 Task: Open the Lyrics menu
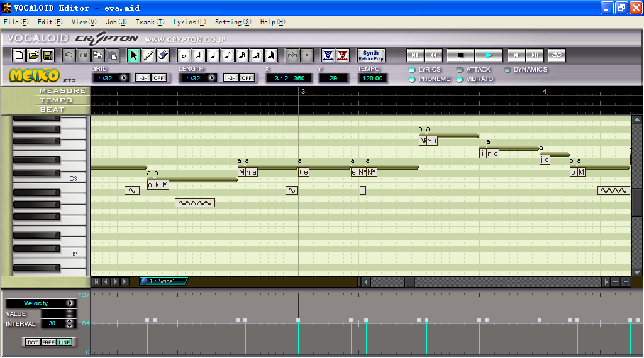(x=189, y=22)
